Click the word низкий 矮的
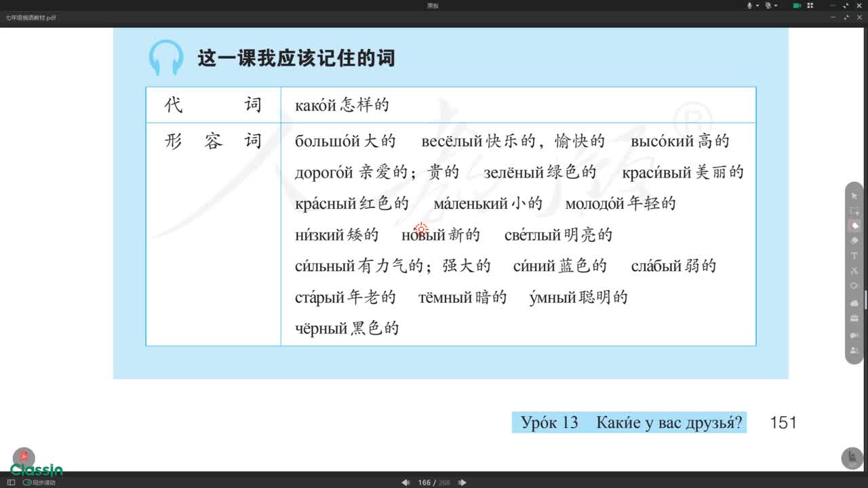The height and width of the screenshot is (488, 868). coord(337,235)
